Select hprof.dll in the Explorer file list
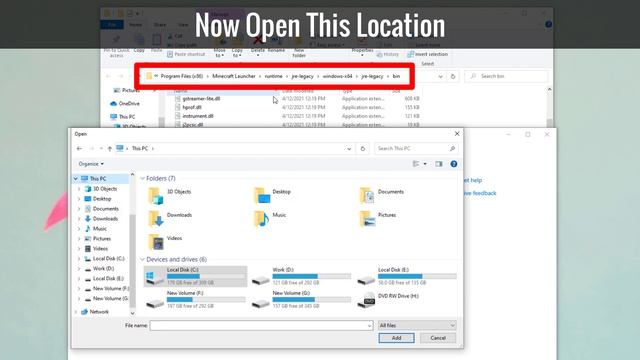The image size is (640, 360). (x=192, y=107)
